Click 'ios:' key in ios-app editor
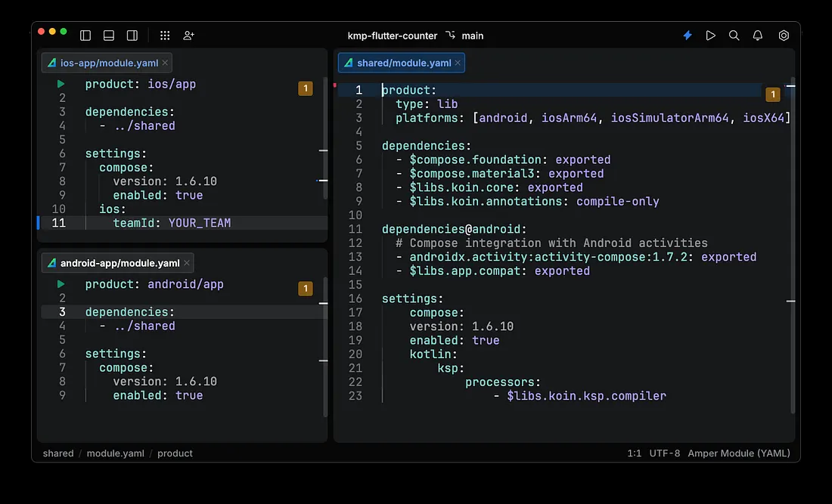 point(113,209)
